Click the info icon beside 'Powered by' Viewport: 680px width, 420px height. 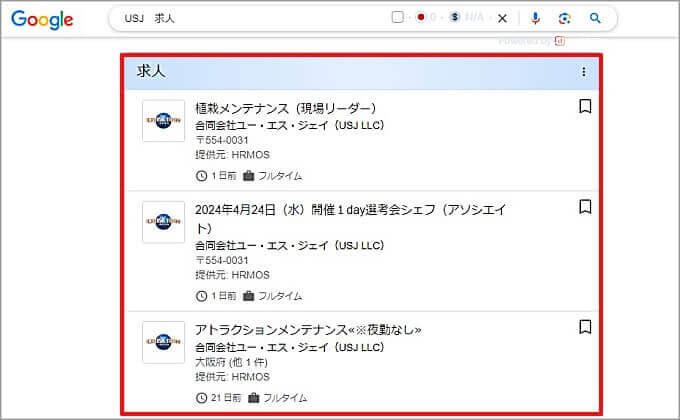tap(560, 41)
